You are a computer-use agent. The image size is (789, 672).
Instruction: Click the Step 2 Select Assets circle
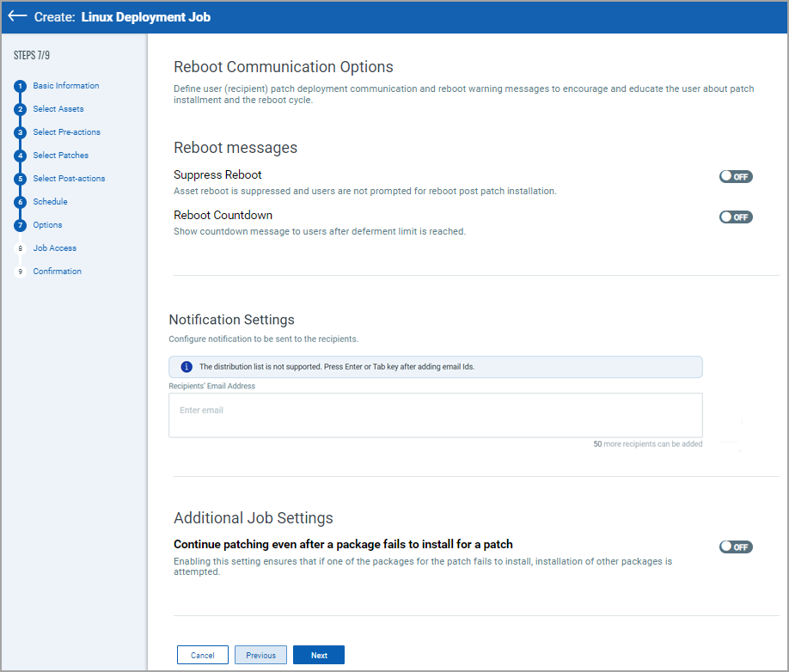[x=19, y=109]
